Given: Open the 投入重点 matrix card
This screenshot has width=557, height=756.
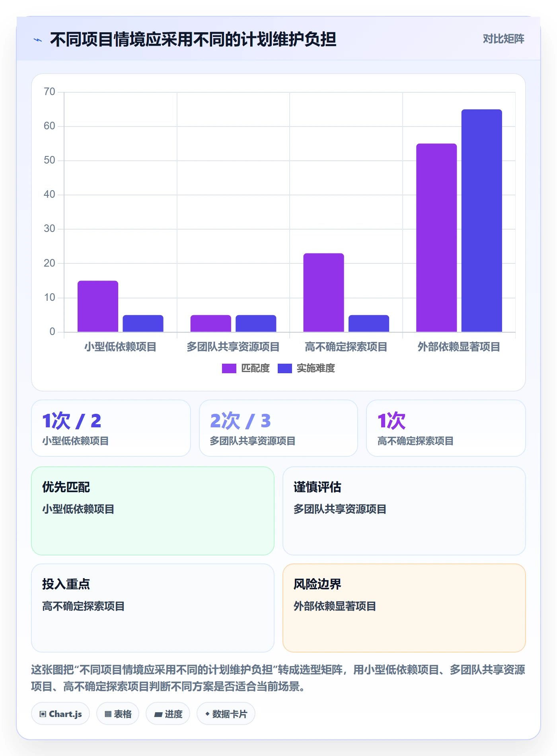Looking at the screenshot, I should coord(153,608).
